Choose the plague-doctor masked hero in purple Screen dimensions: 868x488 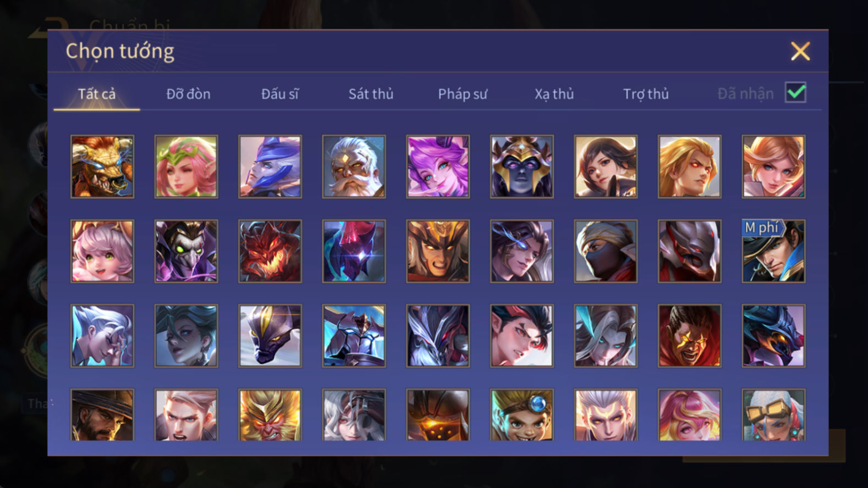[x=186, y=251]
